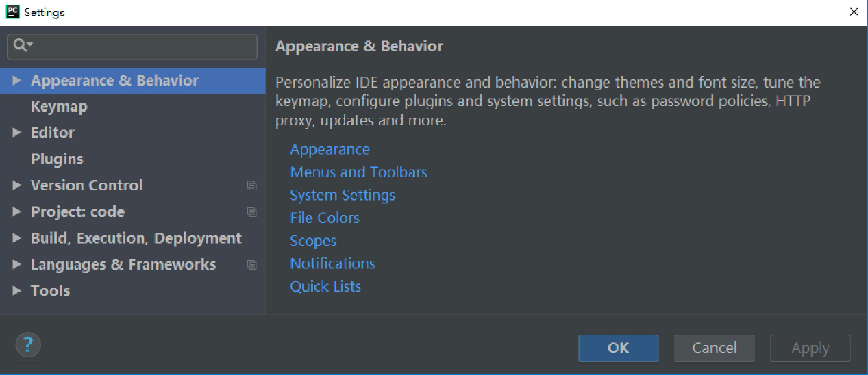Go to the System Settings link
The height and width of the screenshot is (375, 868).
point(343,195)
